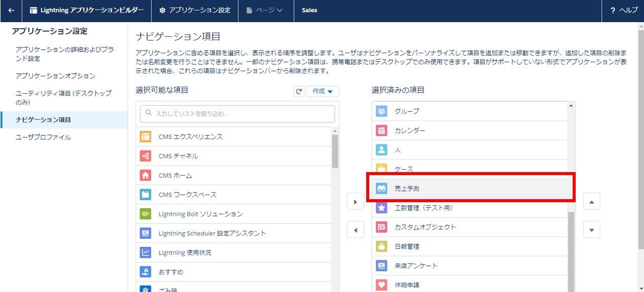Select グループ text in selected items
644x292 pixels.
click(x=406, y=111)
